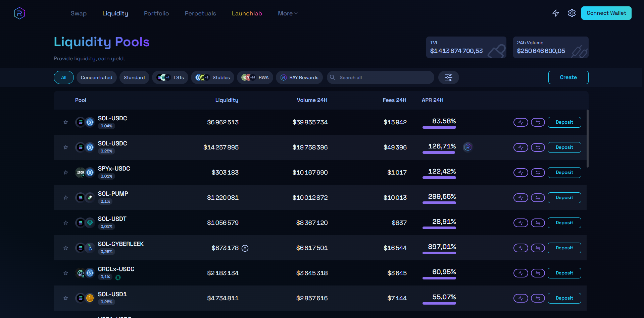The height and width of the screenshot is (318, 644).
Task: Open the Liquidity tab
Action: click(115, 13)
